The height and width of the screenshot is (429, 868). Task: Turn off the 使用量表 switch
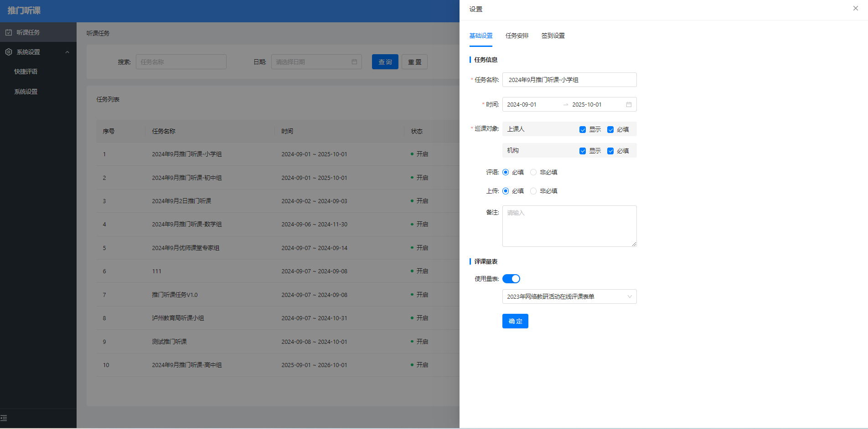[511, 279]
